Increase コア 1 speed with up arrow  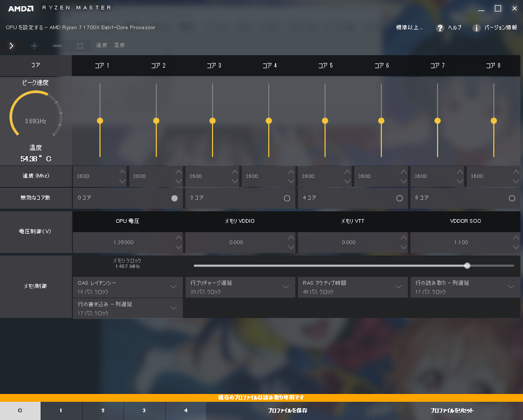click(x=122, y=172)
